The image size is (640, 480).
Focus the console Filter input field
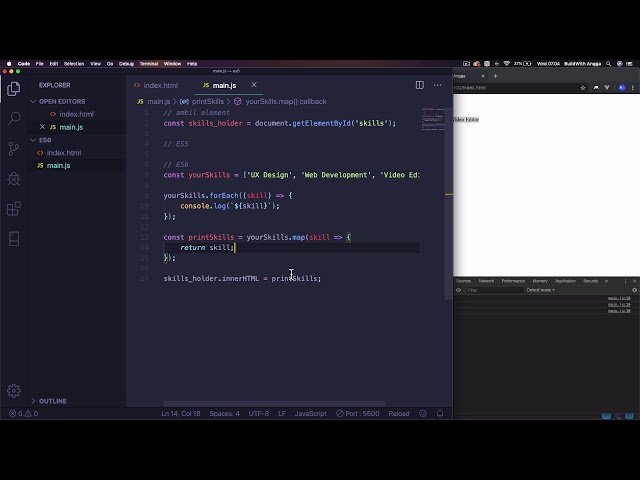pos(494,290)
